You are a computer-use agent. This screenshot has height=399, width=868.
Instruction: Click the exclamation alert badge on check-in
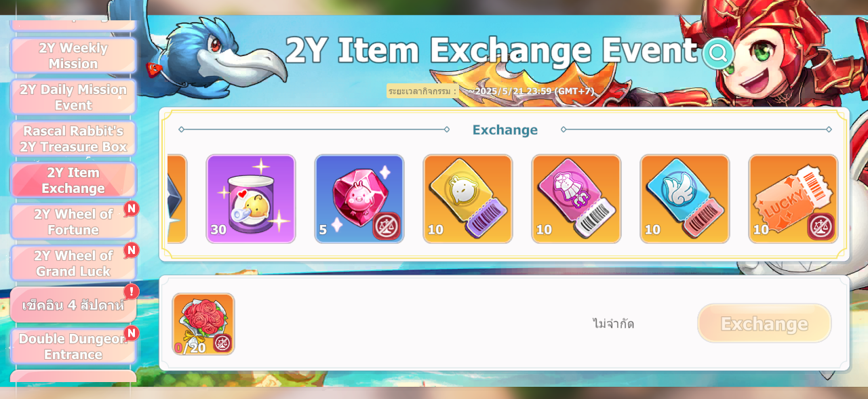click(132, 291)
